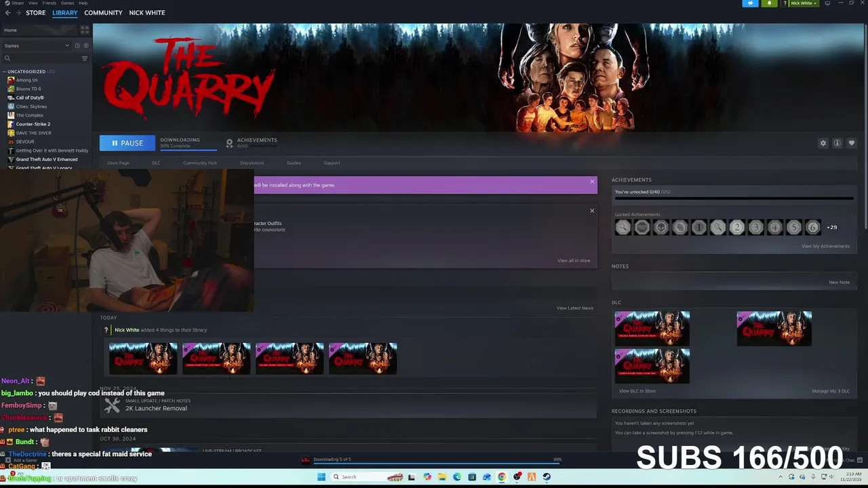Open the Store Page link
This screenshot has height=488, width=868.
tap(118, 163)
